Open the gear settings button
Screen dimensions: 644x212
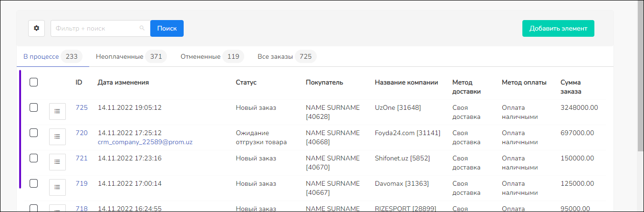pos(36,28)
